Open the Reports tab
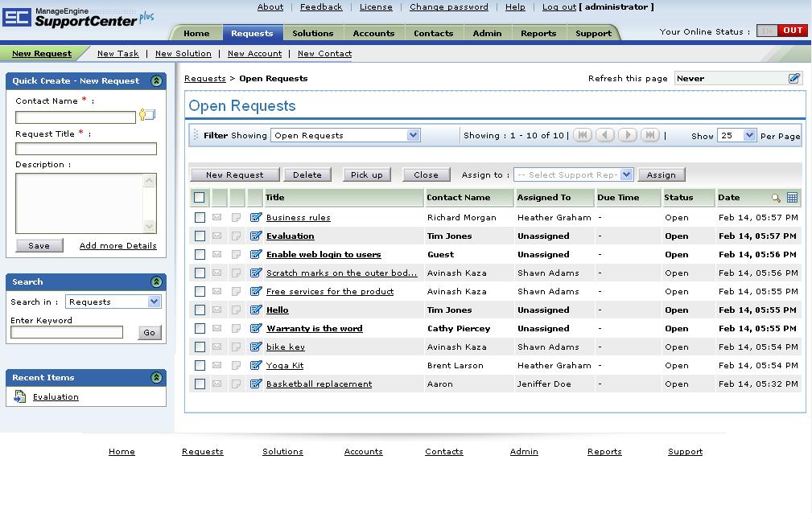 (538, 33)
